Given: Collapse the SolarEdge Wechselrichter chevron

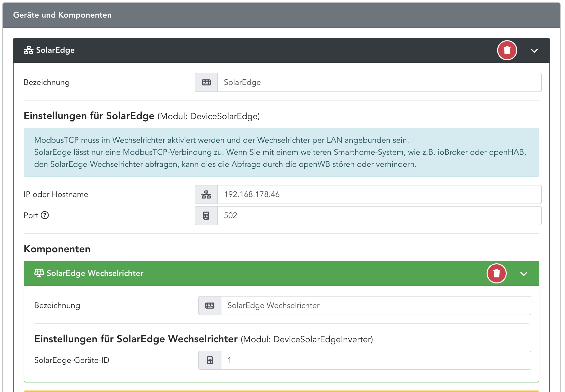Looking at the screenshot, I should coord(524,274).
